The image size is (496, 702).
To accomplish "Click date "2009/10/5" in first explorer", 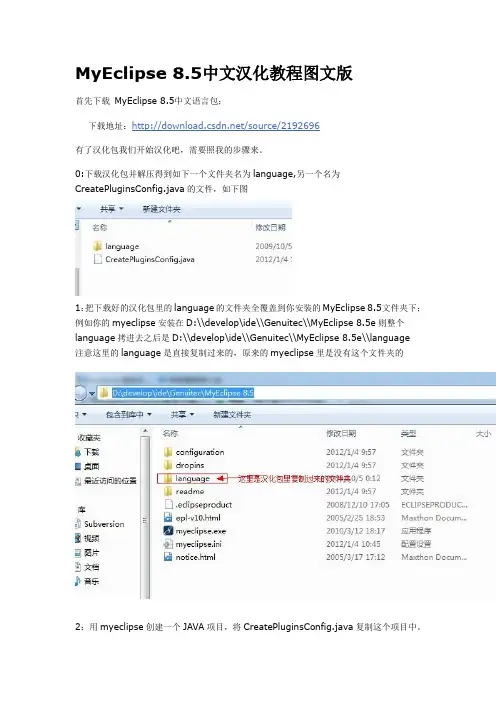I will pyautogui.click(x=274, y=246).
